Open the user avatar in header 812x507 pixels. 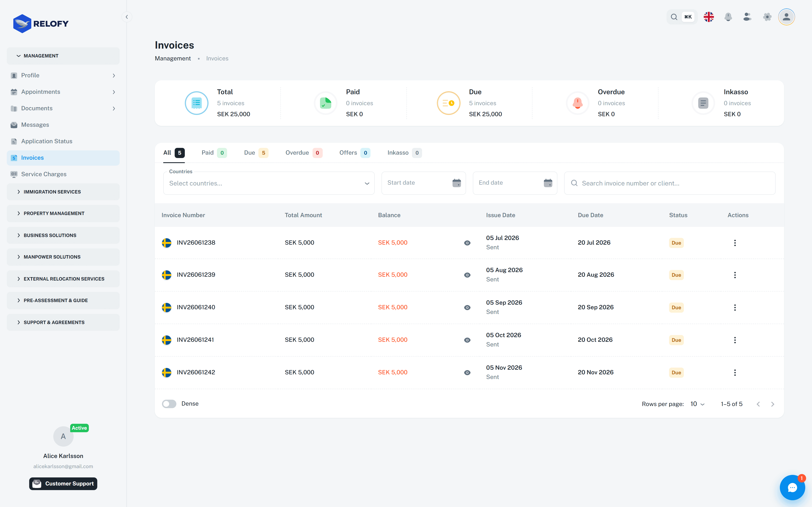tap(786, 17)
